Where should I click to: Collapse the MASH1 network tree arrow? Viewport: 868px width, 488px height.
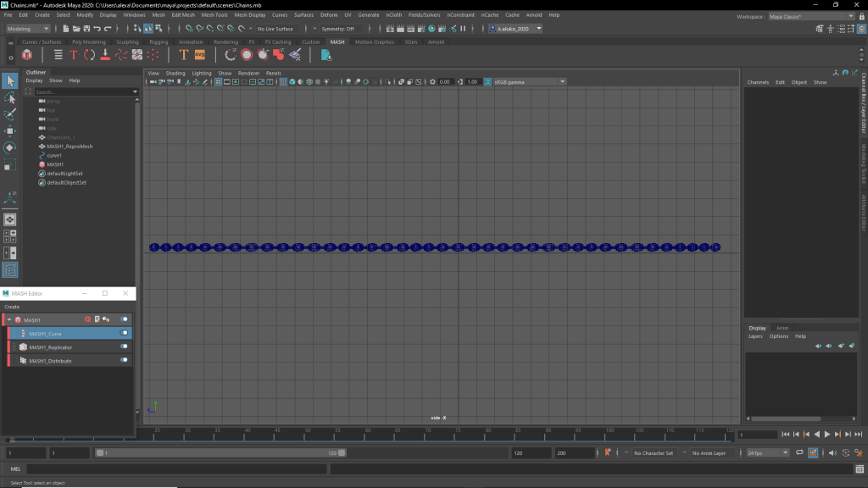coord(9,320)
